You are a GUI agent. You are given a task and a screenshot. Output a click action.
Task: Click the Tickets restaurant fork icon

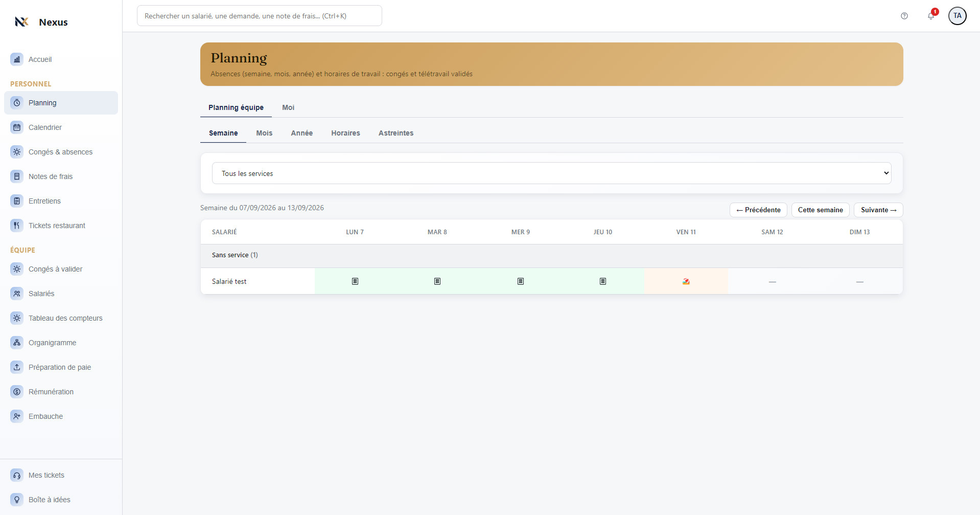(x=17, y=226)
